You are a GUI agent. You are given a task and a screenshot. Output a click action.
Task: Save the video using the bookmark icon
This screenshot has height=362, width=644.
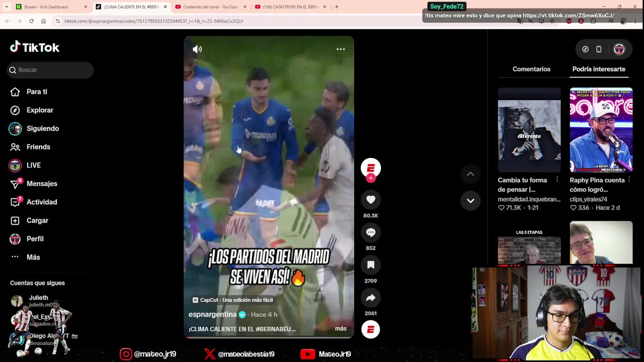[371, 265]
